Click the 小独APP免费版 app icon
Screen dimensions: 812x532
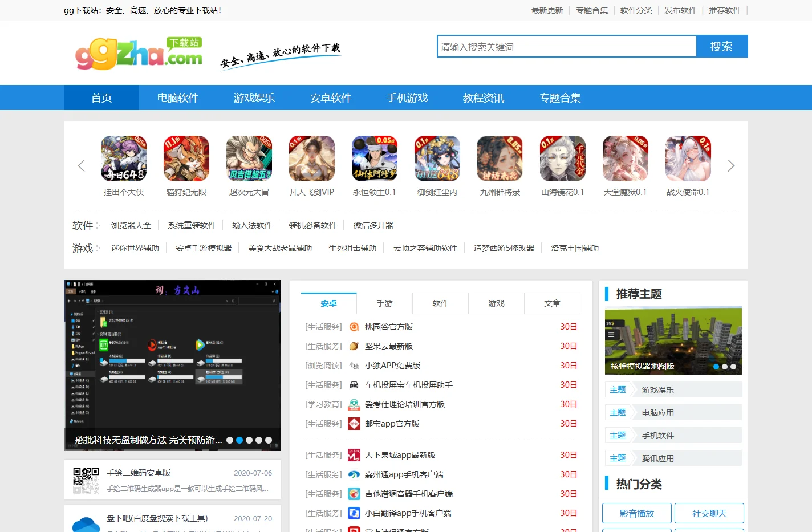click(x=354, y=366)
